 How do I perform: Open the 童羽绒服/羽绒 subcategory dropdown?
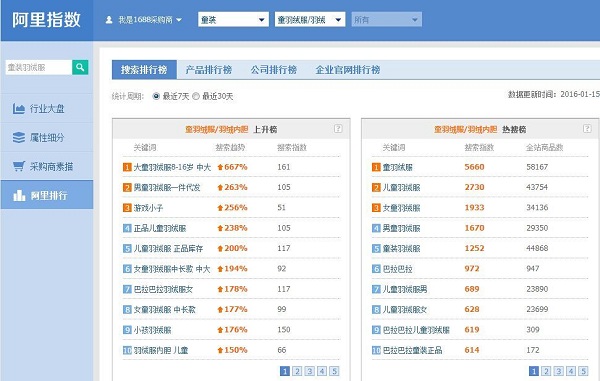tap(310, 20)
